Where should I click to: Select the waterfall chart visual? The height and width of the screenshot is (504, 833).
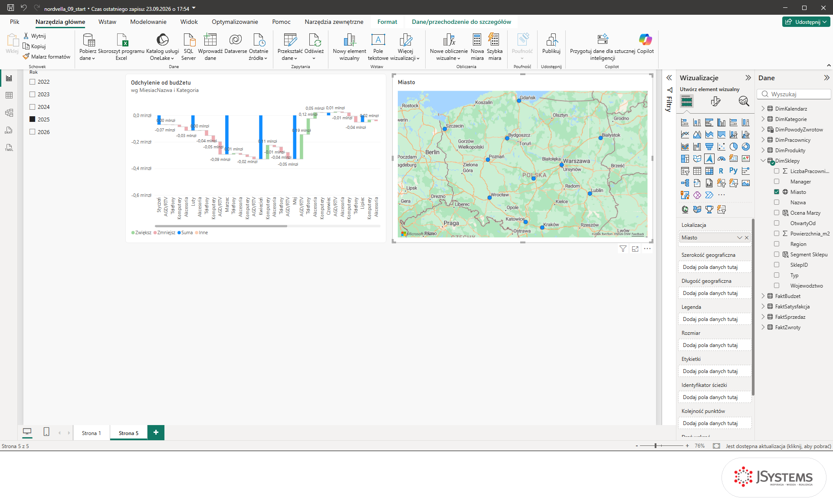click(x=697, y=147)
